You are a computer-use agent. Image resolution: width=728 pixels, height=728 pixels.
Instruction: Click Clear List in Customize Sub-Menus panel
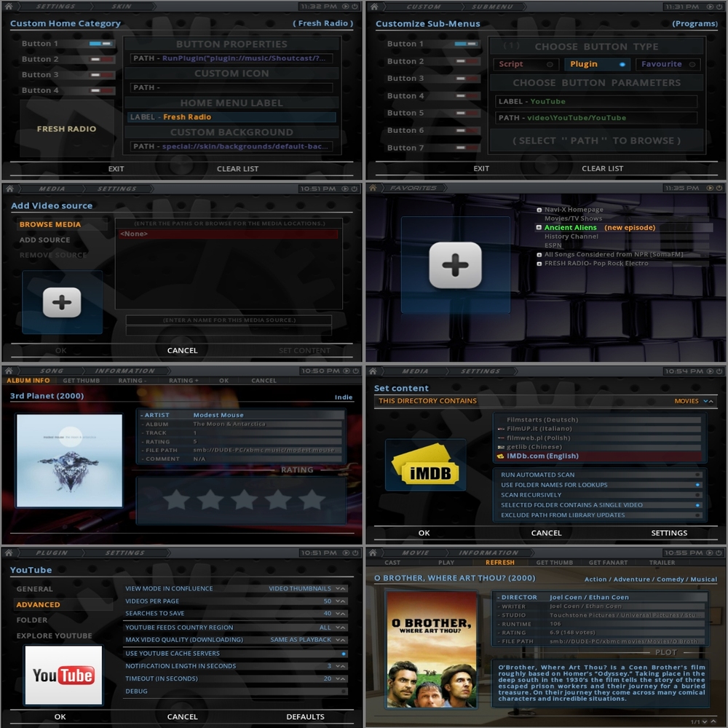point(603,169)
